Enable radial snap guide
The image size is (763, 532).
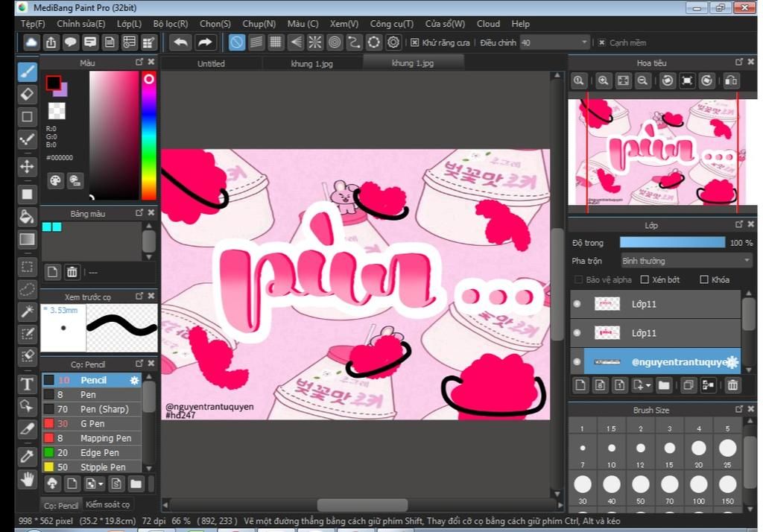(x=315, y=42)
